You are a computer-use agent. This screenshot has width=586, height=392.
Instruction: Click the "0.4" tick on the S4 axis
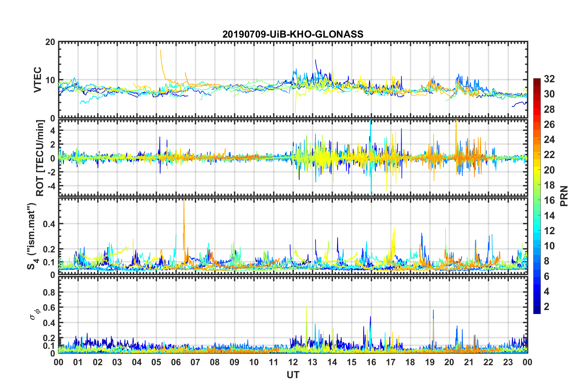pyautogui.click(x=49, y=224)
